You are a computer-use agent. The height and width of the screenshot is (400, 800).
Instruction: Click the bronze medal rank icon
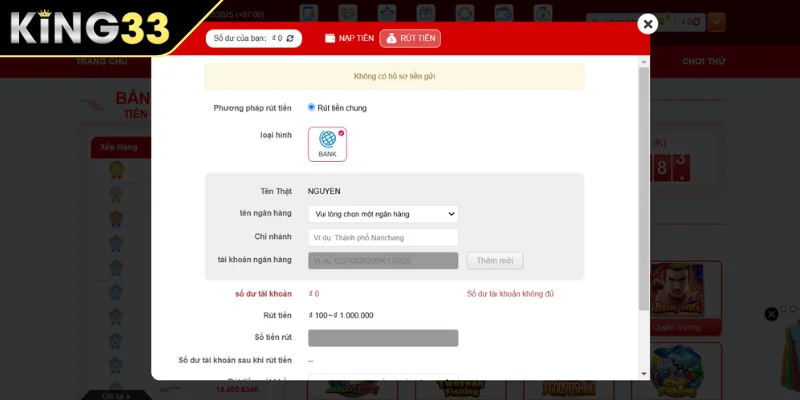116,219
